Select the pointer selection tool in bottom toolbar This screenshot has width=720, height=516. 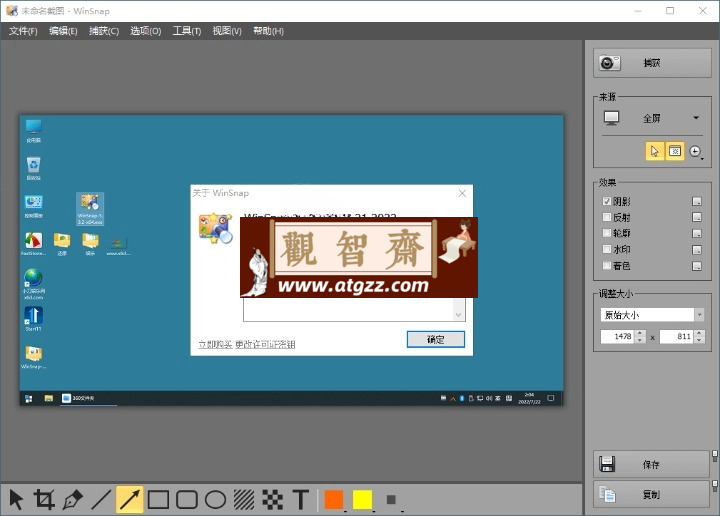coord(16,499)
